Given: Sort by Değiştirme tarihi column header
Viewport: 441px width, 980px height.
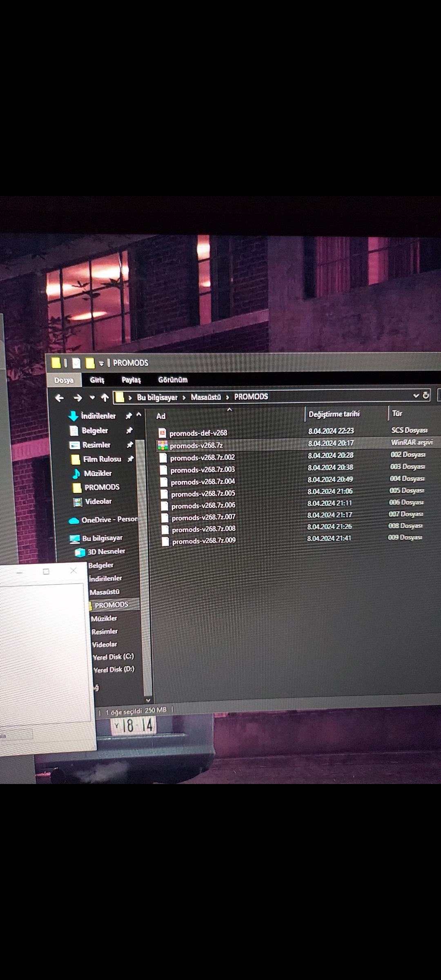Looking at the screenshot, I should click(x=334, y=414).
